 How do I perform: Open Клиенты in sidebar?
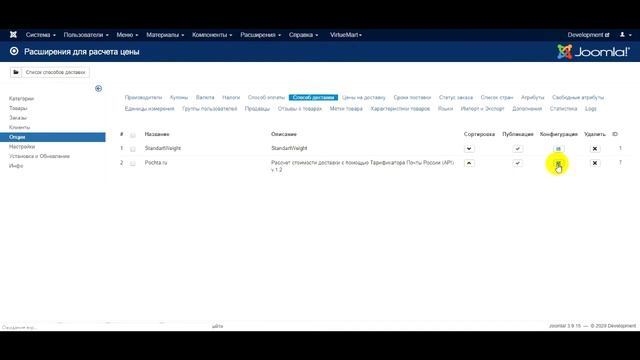pyautogui.click(x=19, y=127)
